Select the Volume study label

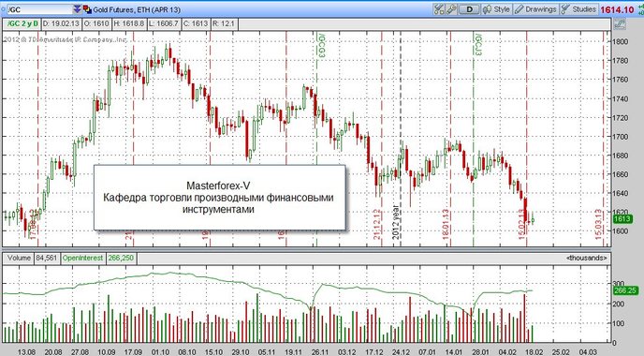click(x=19, y=259)
